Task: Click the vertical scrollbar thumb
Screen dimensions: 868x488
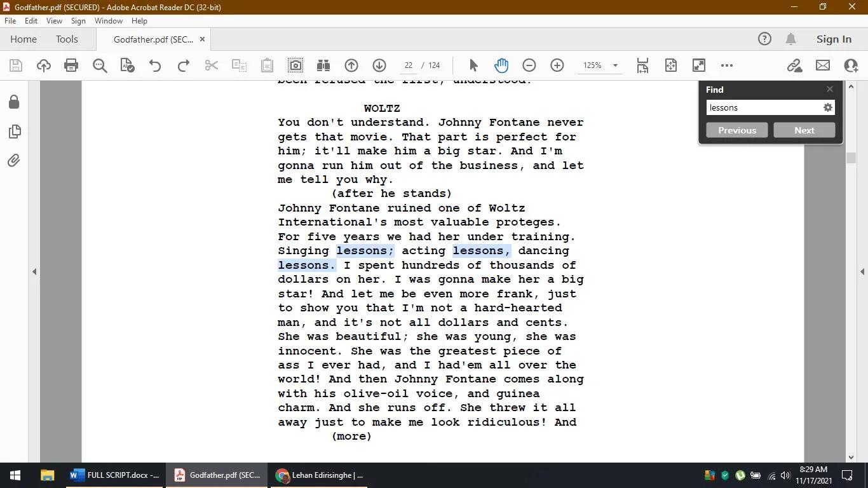Action: tap(851, 158)
